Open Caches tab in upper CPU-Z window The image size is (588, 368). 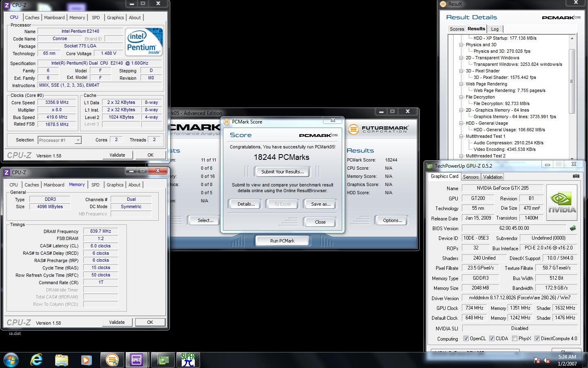pyautogui.click(x=32, y=18)
